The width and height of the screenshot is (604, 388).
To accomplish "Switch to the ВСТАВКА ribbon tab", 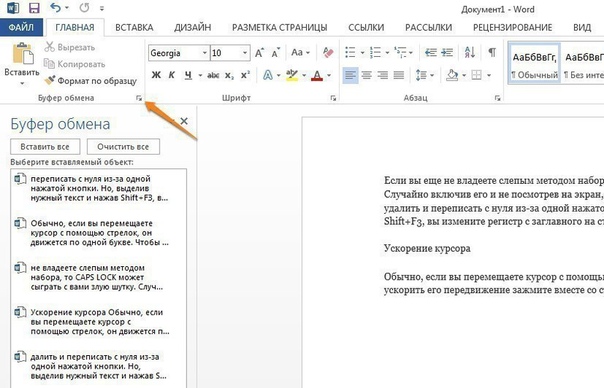I will pyautogui.click(x=134, y=27).
